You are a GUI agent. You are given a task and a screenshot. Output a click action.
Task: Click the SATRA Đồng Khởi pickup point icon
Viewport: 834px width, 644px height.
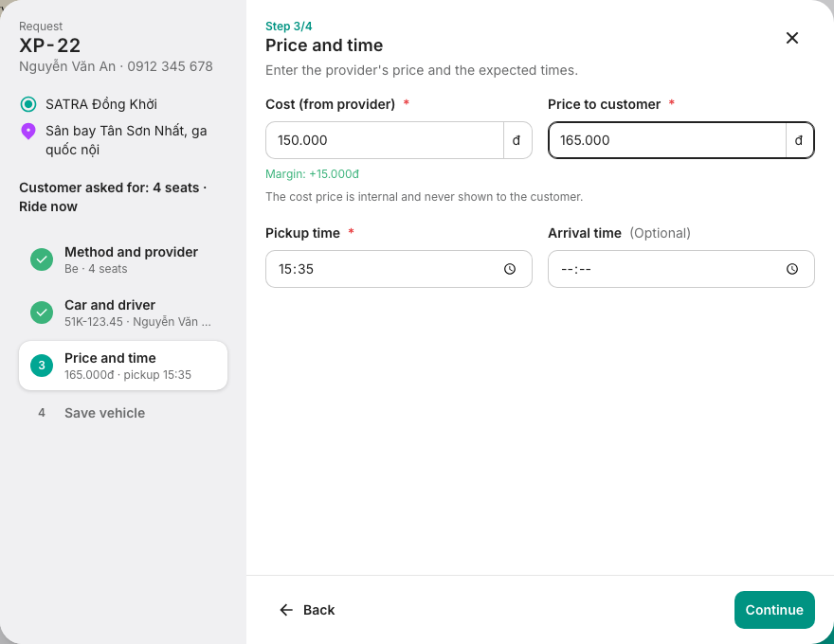(28, 104)
